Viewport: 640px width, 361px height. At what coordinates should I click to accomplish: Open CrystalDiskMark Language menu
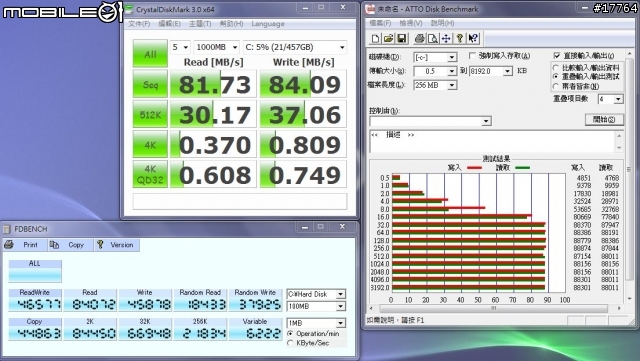(x=268, y=24)
